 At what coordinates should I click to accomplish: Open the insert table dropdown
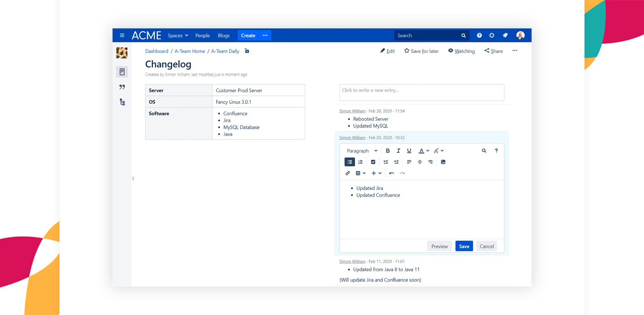360,173
